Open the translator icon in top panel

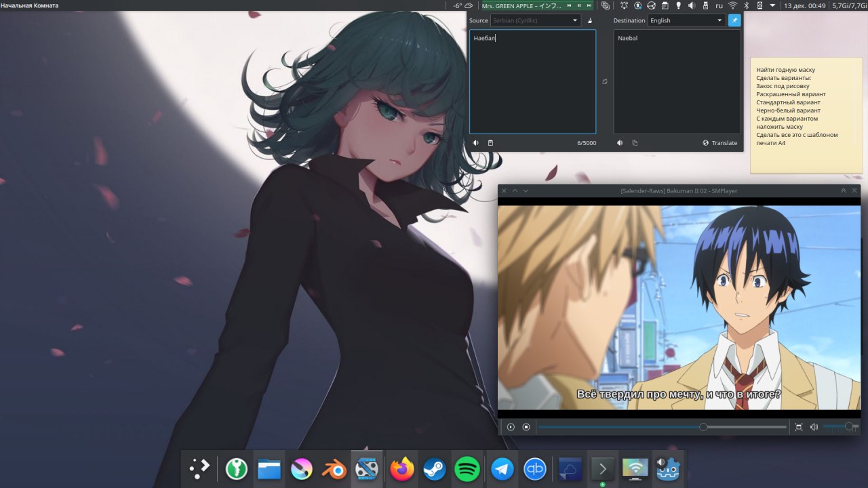point(605,5)
